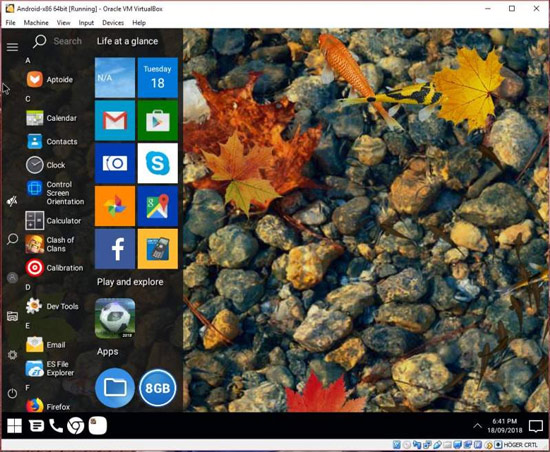Click the letter C section header

[x=28, y=99]
